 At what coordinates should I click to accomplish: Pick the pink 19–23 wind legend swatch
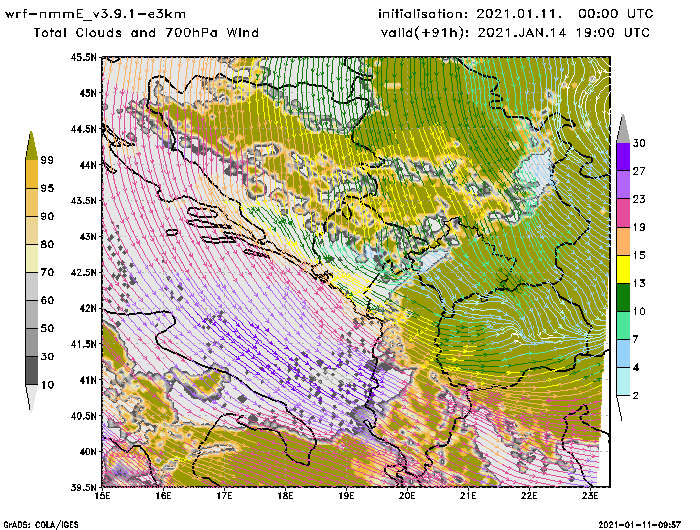point(623,213)
